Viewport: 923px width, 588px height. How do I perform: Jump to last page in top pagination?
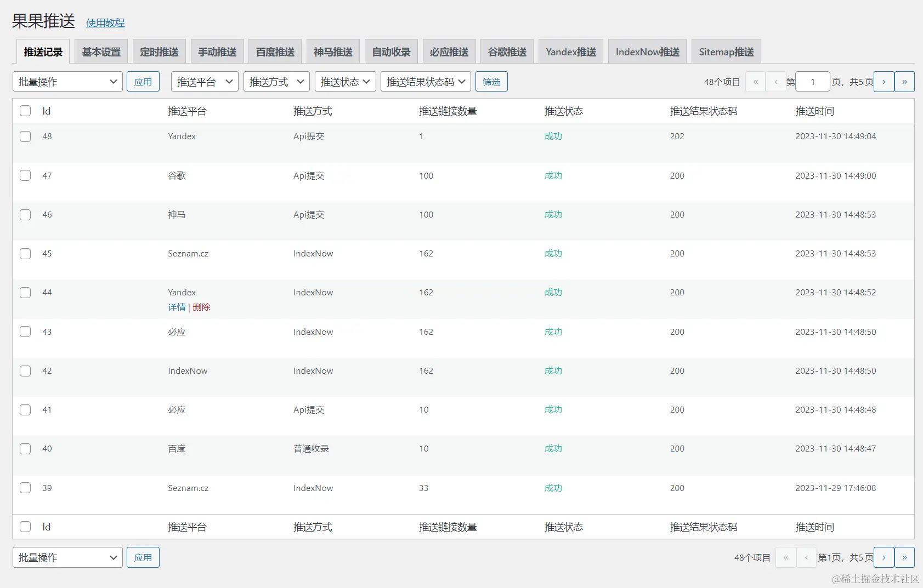click(904, 82)
